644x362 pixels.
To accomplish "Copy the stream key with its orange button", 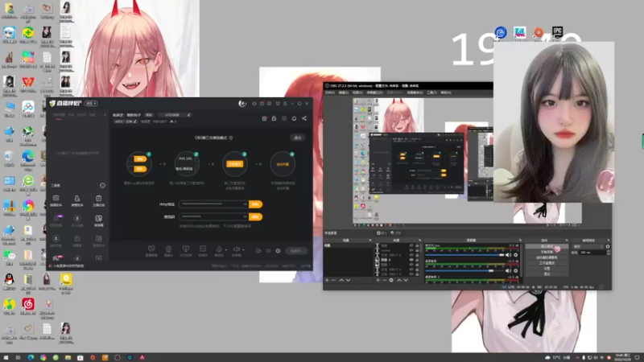I will pos(255,216).
